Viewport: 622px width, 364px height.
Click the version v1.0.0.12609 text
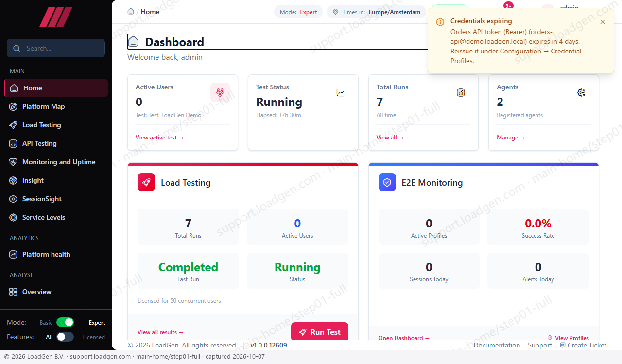pos(269,345)
